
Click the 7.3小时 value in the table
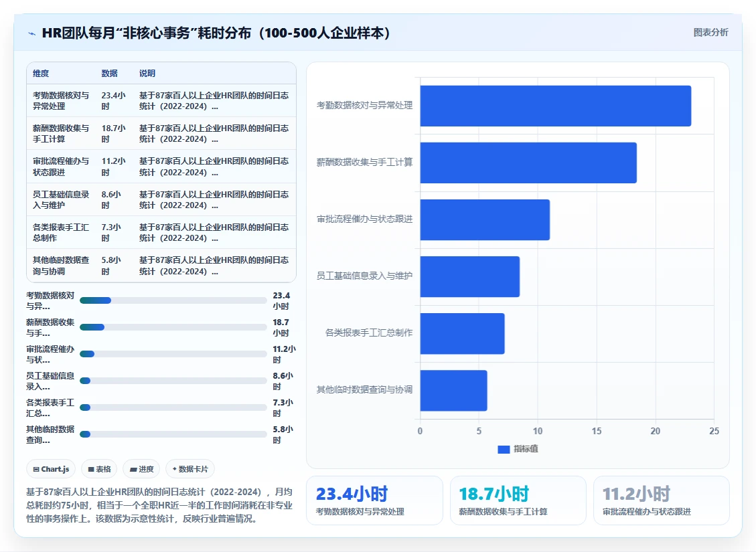[x=111, y=232]
